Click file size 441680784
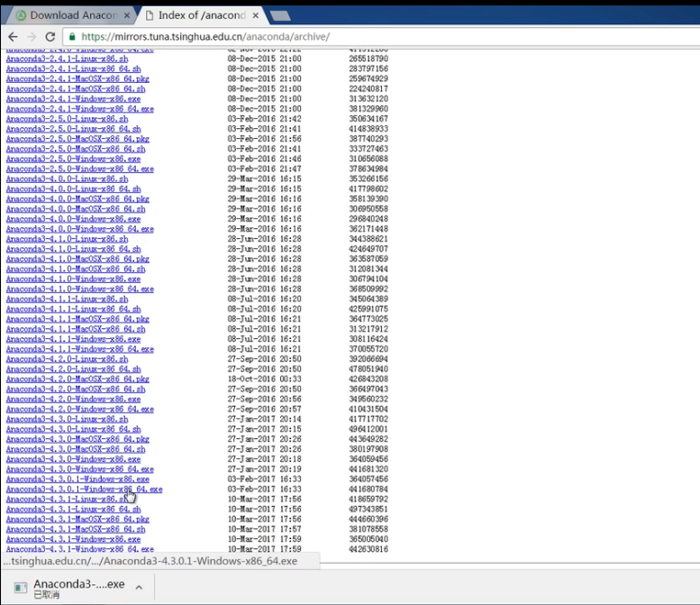The width and height of the screenshot is (700, 605). (x=368, y=490)
